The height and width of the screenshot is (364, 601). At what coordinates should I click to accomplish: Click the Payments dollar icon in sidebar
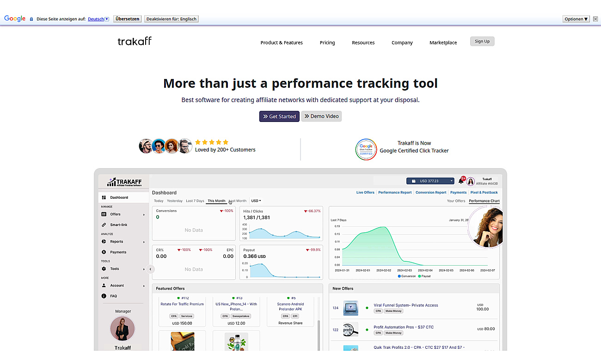point(104,252)
